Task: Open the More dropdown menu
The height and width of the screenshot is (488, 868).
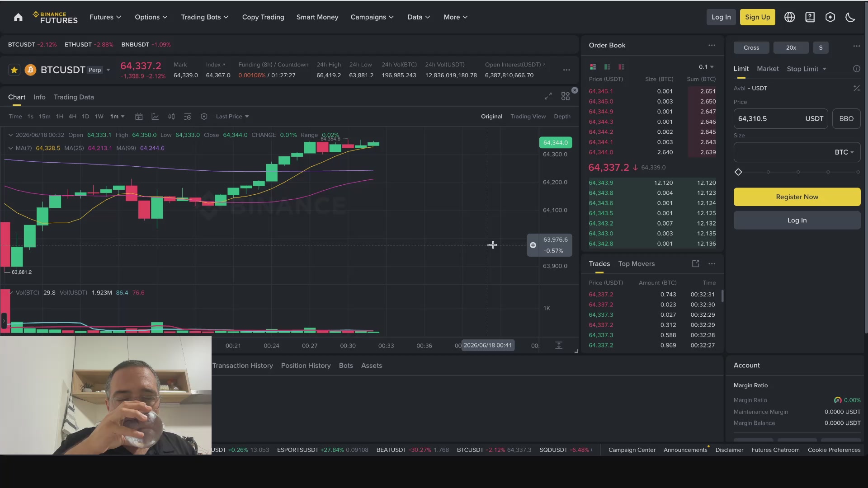Action: pos(455,17)
